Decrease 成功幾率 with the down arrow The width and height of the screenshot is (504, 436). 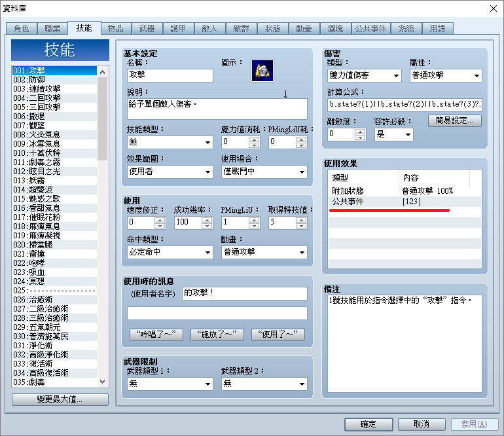click(207, 226)
